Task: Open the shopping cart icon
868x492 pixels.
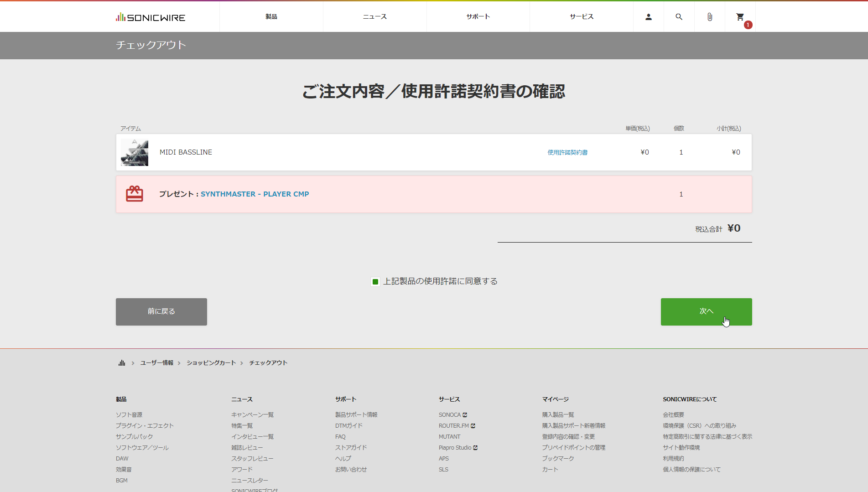Action: coord(740,17)
